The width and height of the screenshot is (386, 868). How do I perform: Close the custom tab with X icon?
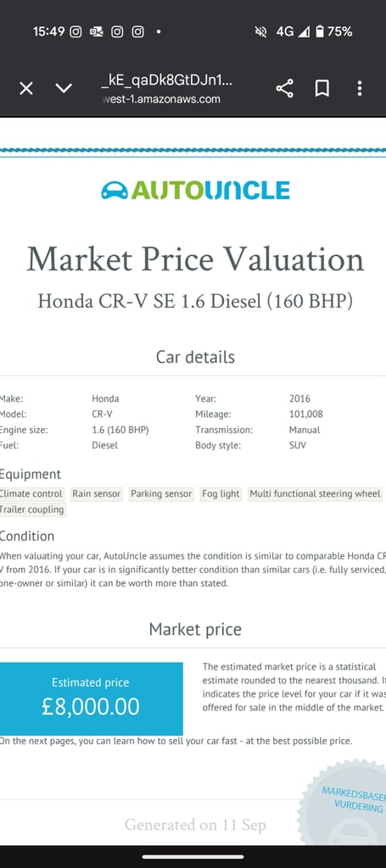point(26,88)
